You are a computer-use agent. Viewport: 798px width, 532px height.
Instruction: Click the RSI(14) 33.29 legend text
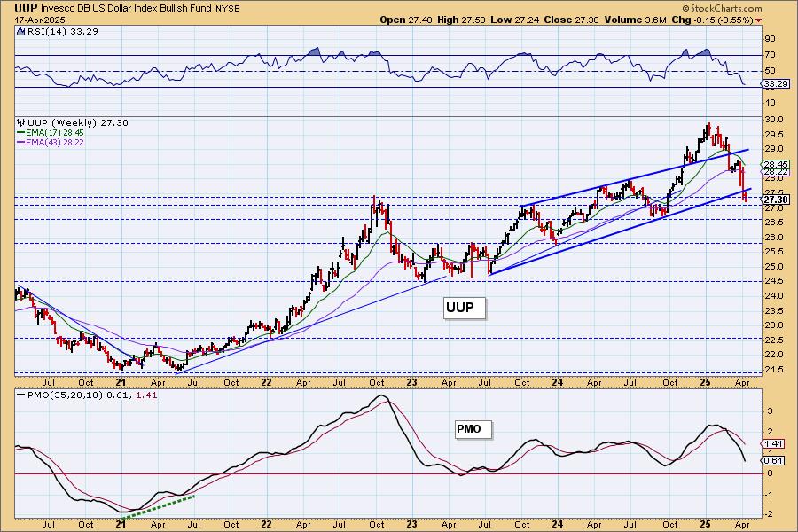[x=62, y=31]
